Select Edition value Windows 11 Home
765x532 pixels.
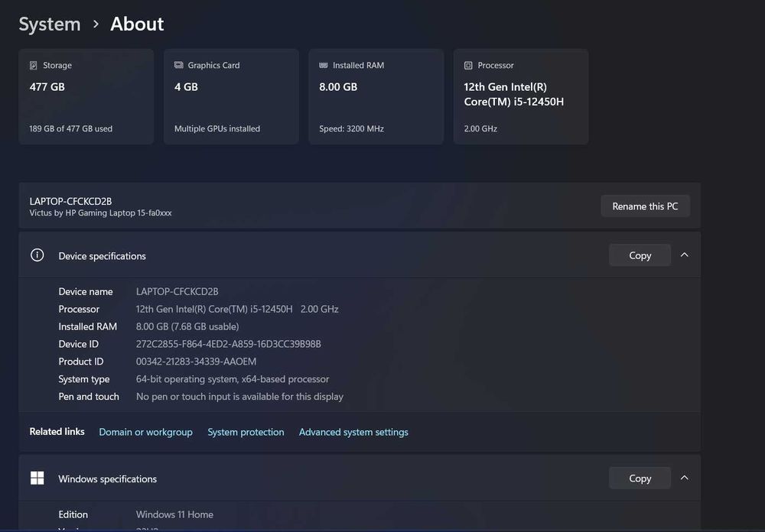coord(174,514)
